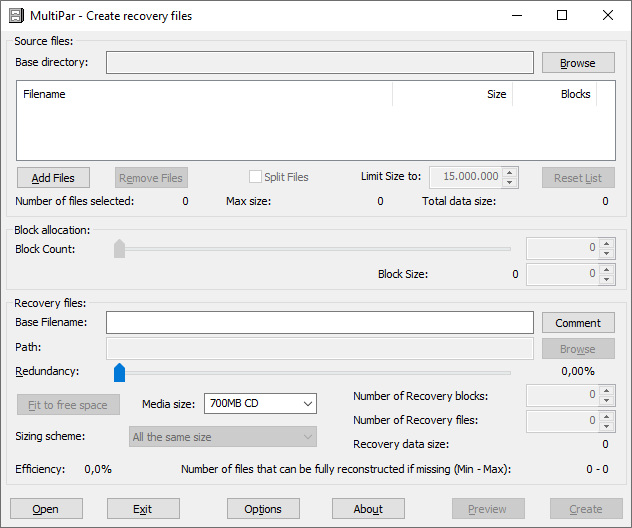This screenshot has width=632, height=528.
Task: Toggle the Split Files checkbox
Action: click(255, 177)
